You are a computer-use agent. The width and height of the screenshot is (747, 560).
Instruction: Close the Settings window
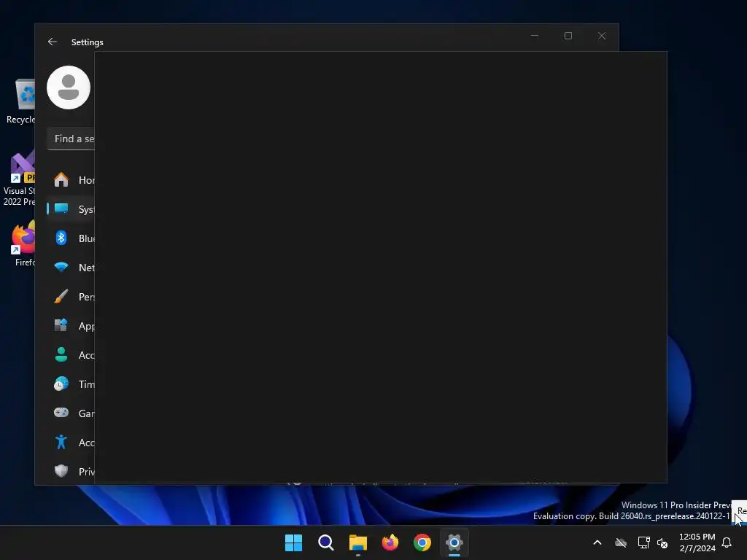click(602, 36)
